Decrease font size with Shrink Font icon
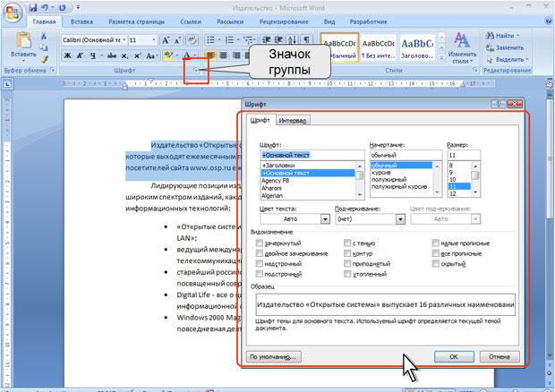This screenshot has height=392, width=555. coord(177,40)
